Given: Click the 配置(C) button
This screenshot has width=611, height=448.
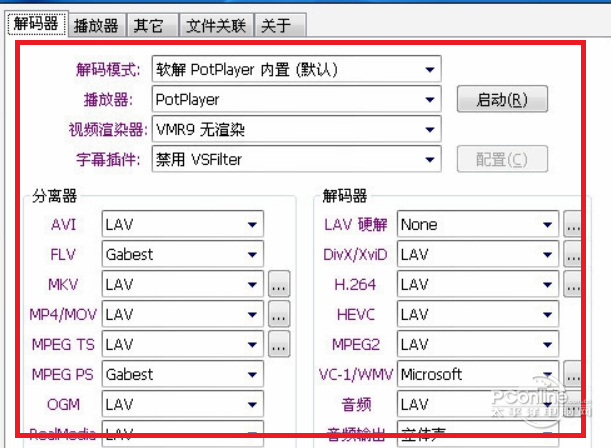Looking at the screenshot, I should pos(502,159).
